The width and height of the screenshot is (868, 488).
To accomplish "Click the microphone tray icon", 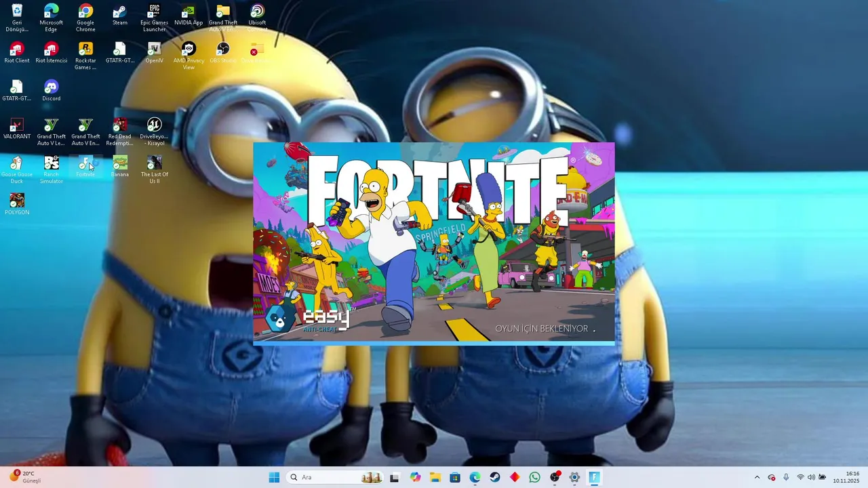I will click(786, 477).
